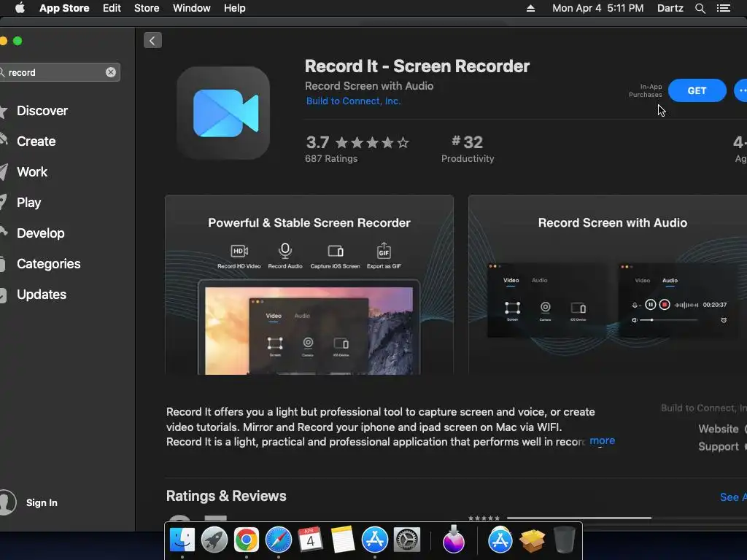Viewport: 747px width, 560px height.
Task: Click the 3.7 star rating
Action: [x=357, y=142]
